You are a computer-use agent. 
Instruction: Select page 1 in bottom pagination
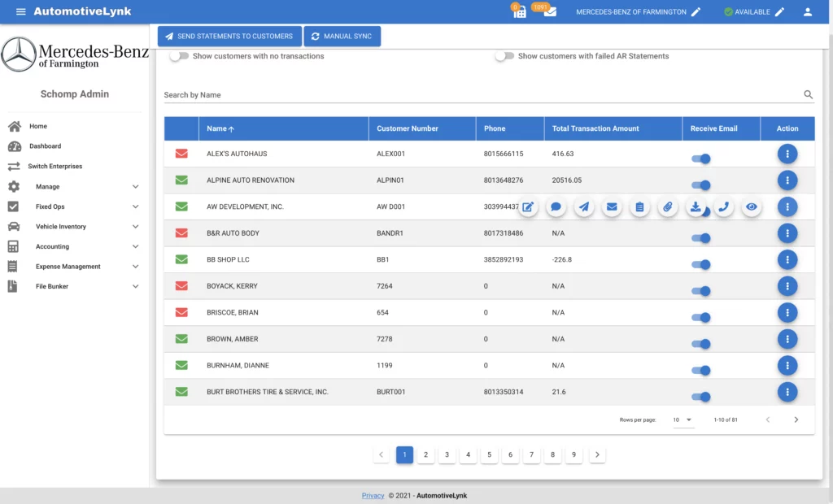click(404, 454)
